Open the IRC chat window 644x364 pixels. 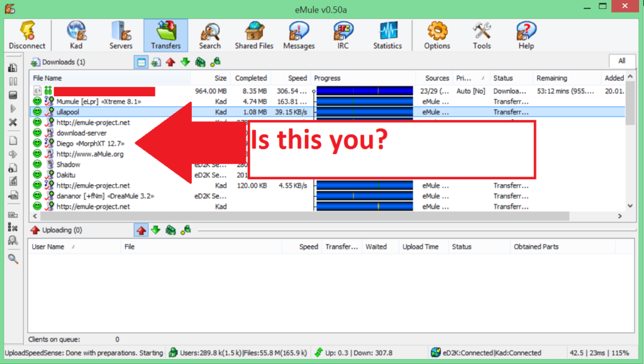(343, 35)
